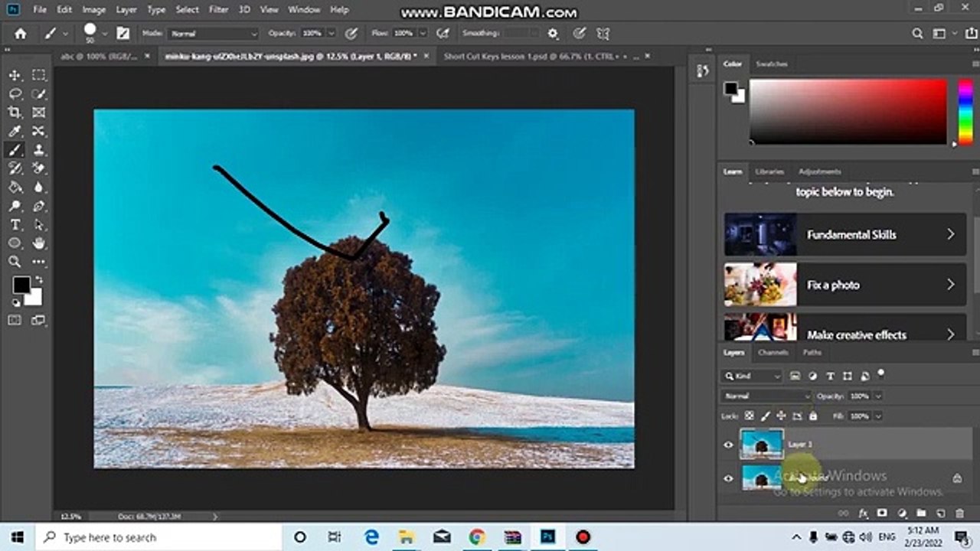Open brush settings gear for smoothing
The image size is (980, 551).
pos(553,34)
